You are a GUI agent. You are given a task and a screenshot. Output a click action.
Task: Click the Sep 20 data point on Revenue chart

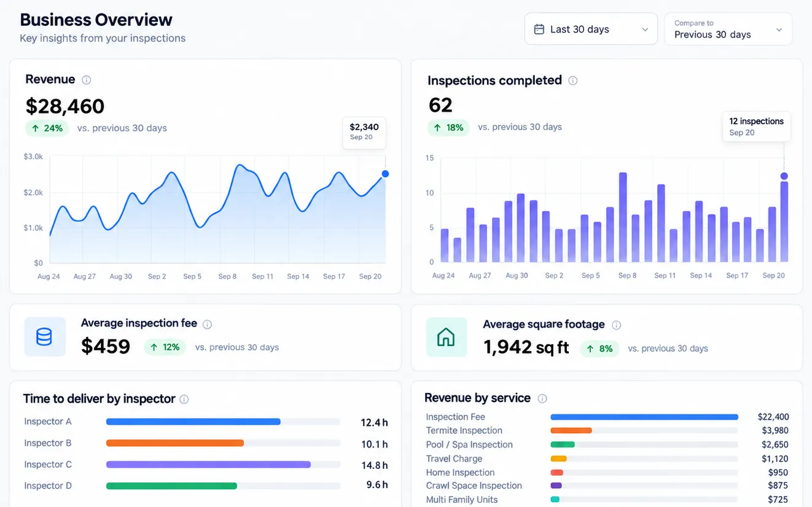pyautogui.click(x=385, y=174)
